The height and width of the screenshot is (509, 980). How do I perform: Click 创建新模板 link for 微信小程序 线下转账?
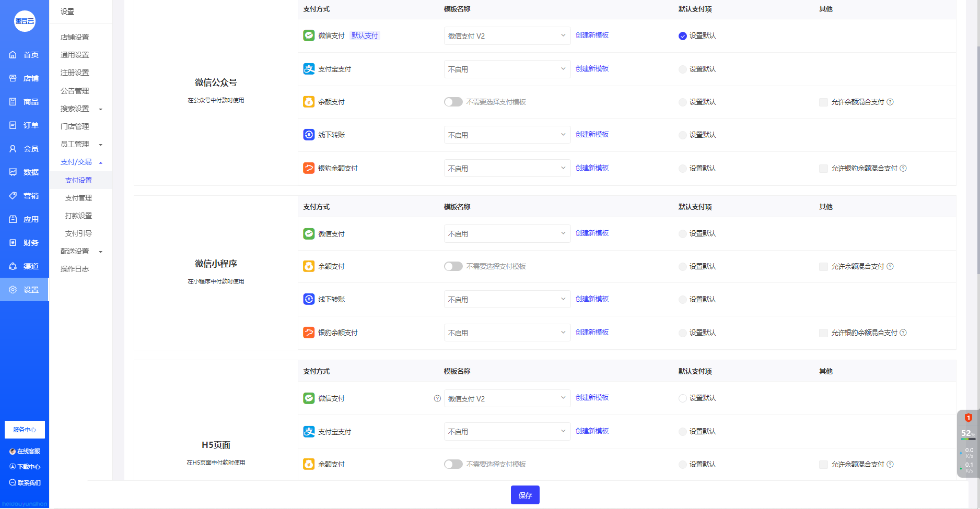(592, 299)
